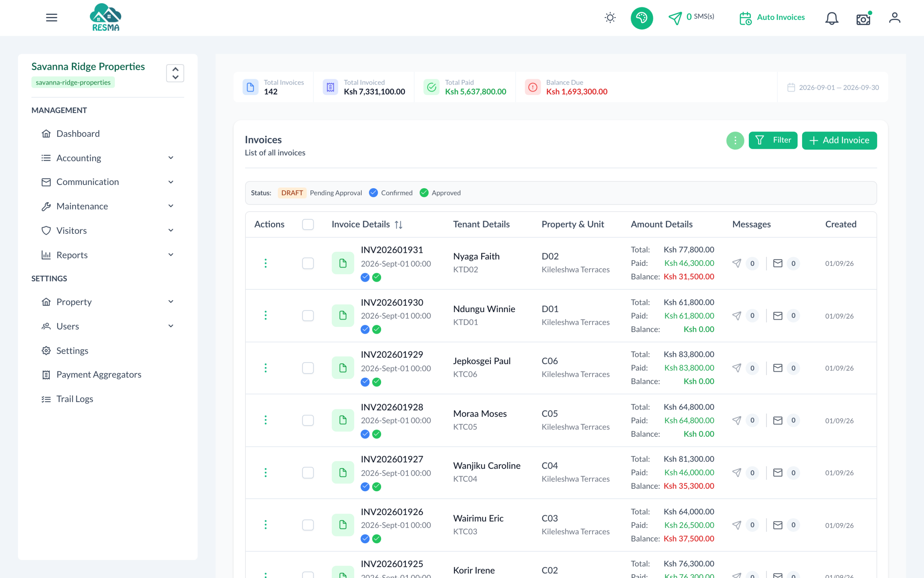Click tenant name Wanjiku Caroline
924x578 pixels.
pyautogui.click(x=487, y=466)
